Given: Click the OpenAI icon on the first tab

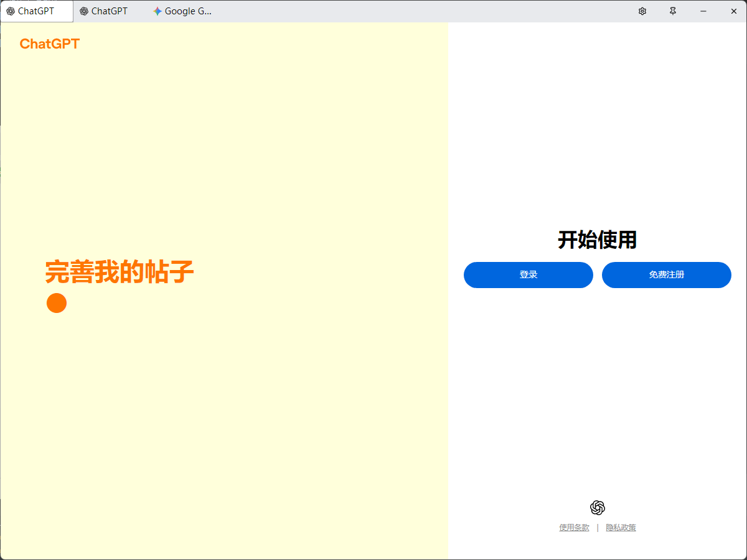Looking at the screenshot, I should [x=11, y=11].
